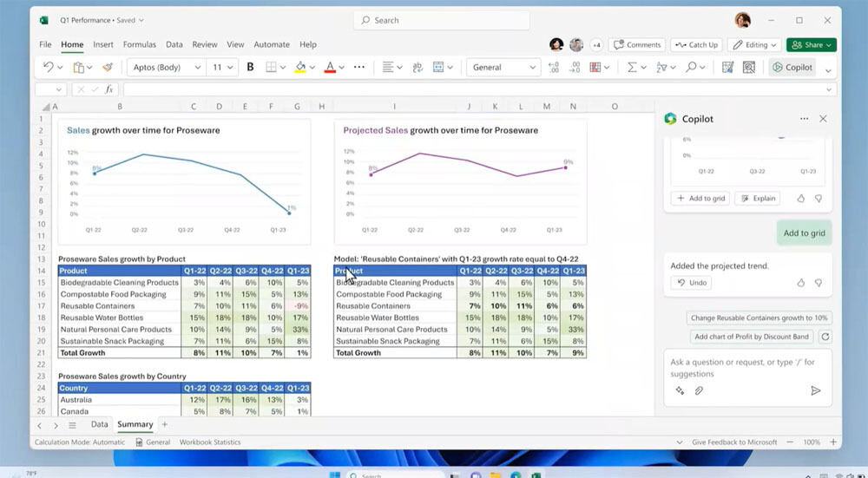
Task: Click the Undo button in Copilot message
Action: point(692,283)
